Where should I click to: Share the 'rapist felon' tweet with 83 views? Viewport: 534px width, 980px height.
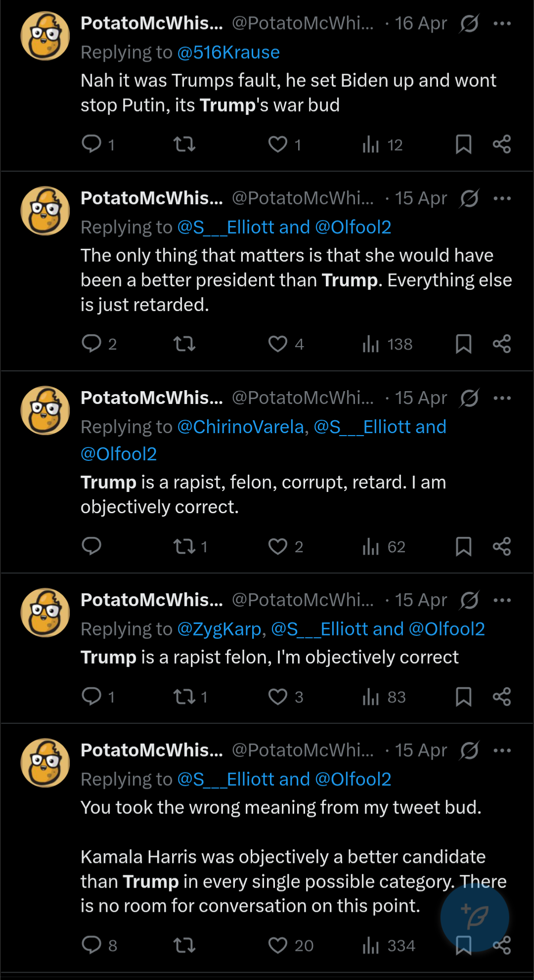tap(501, 696)
